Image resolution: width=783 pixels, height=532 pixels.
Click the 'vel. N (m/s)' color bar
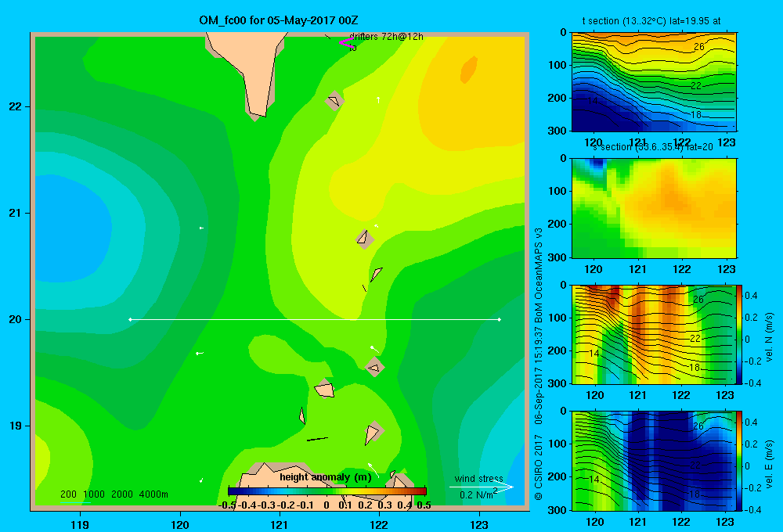tap(740, 334)
